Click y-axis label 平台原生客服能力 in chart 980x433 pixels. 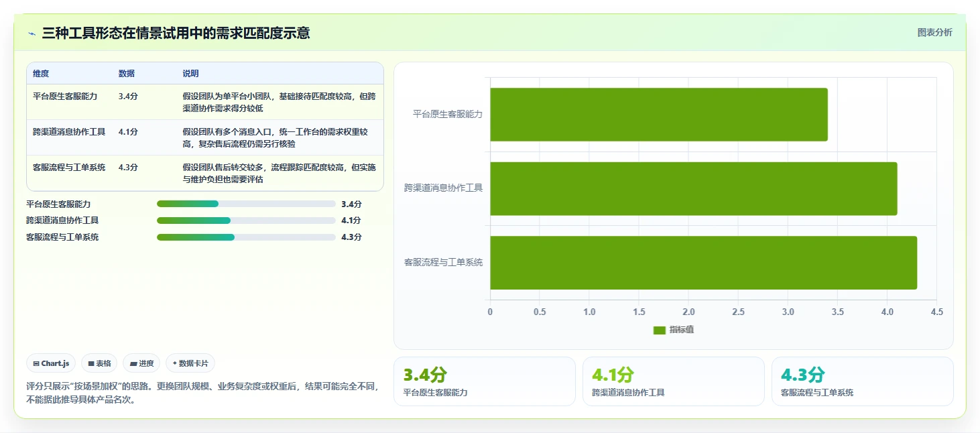click(x=448, y=115)
